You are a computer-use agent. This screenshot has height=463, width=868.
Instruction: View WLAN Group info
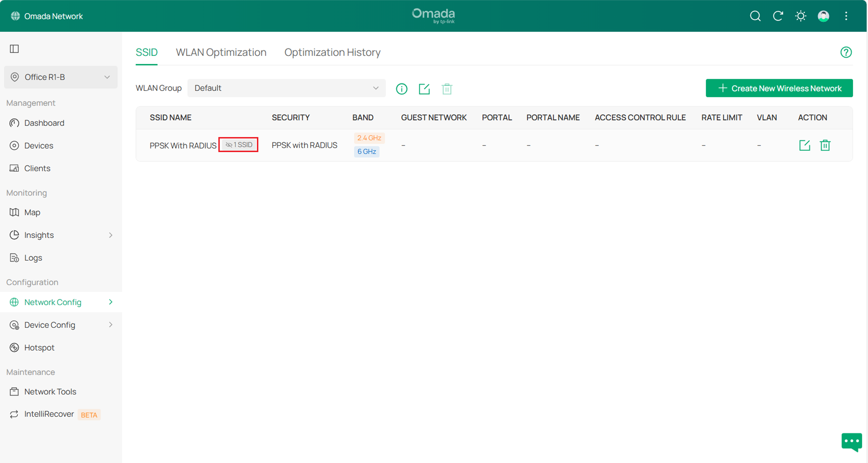(x=401, y=89)
